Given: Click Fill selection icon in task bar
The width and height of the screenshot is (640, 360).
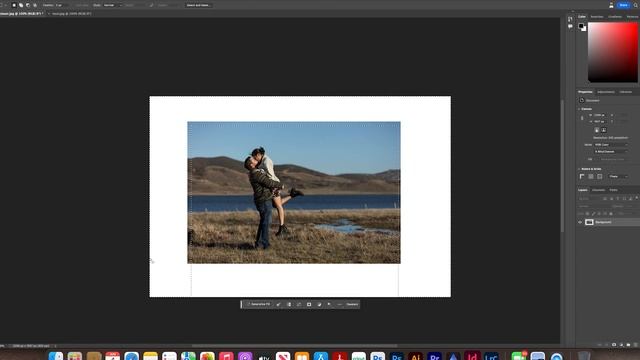Looking at the screenshot, I should click(329, 304).
